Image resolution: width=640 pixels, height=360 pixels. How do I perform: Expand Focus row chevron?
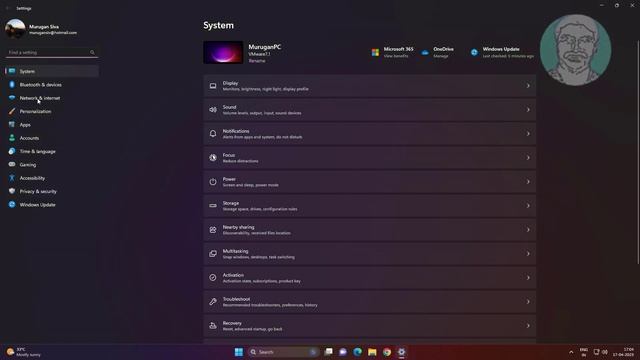[528, 158]
